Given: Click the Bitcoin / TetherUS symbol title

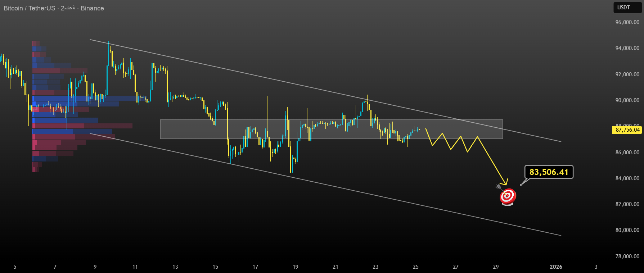Looking at the screenshot, I should click(x=29, y=8).
